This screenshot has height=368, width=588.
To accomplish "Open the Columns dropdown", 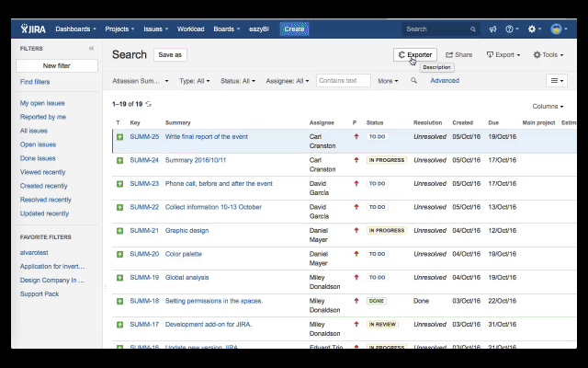I will (548, 107).
